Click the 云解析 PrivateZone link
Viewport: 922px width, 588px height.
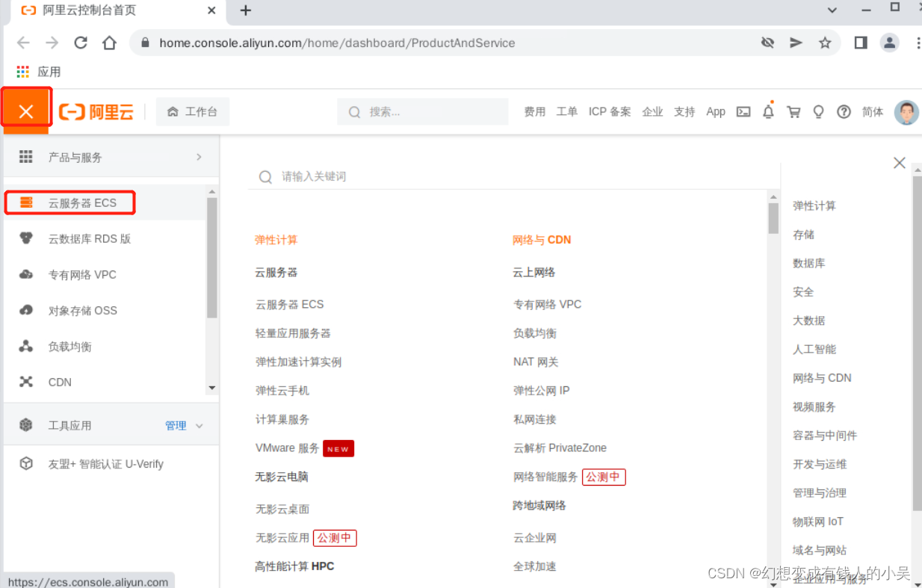560,448
